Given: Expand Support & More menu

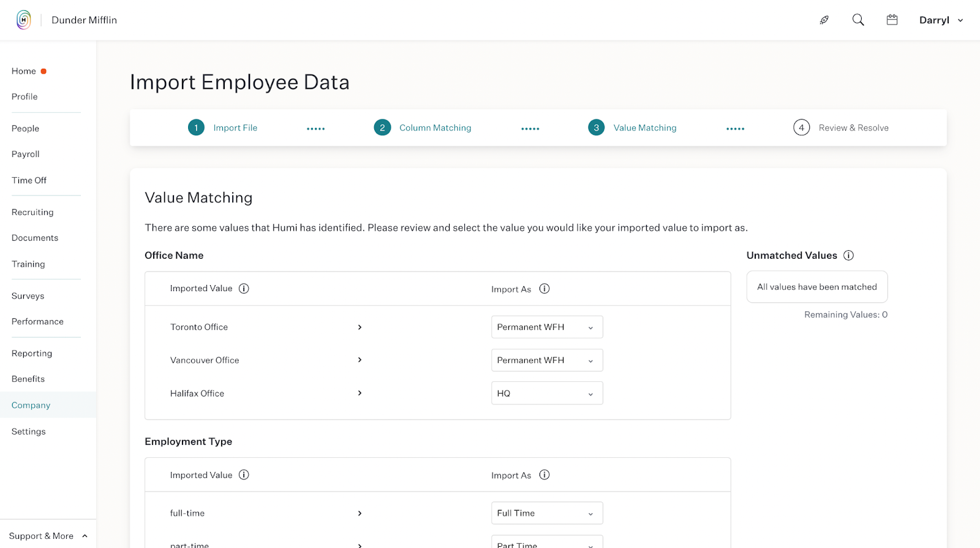Looking at the screenshot, I should [48, 536].
